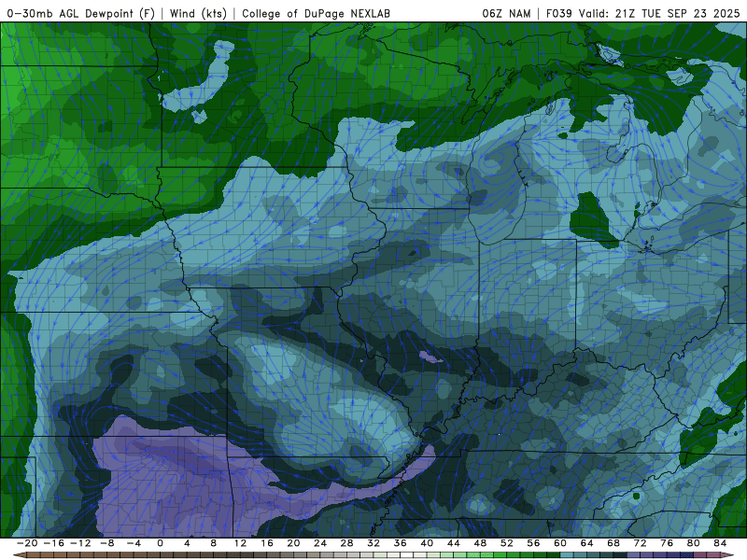Click the -20 label on the color scale
Viewport: 747px width, 560px height.
click(x=27, y=543)
